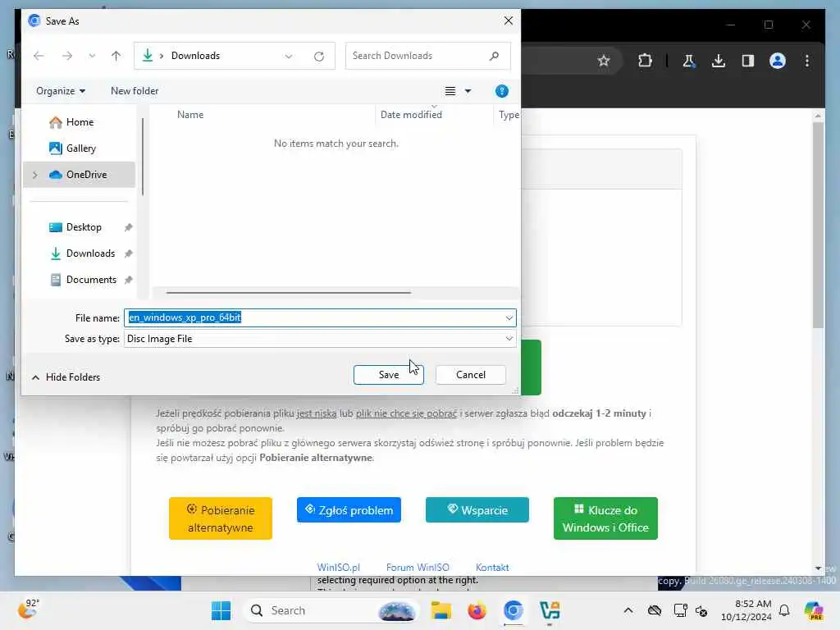
Task: Open Chrome Labs flask icon
Action: pos(689,61)
